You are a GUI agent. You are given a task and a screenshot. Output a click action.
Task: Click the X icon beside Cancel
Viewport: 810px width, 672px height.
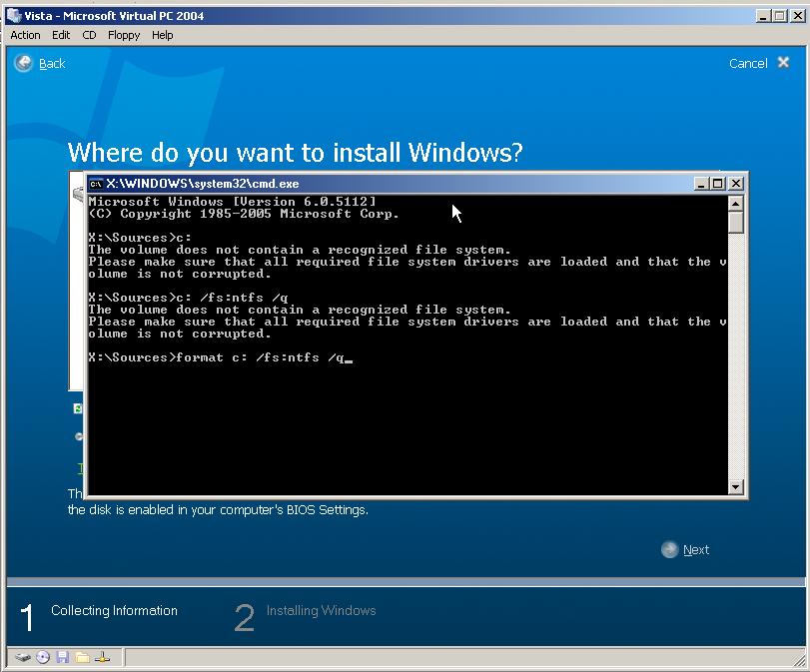(x=784, y=63)
